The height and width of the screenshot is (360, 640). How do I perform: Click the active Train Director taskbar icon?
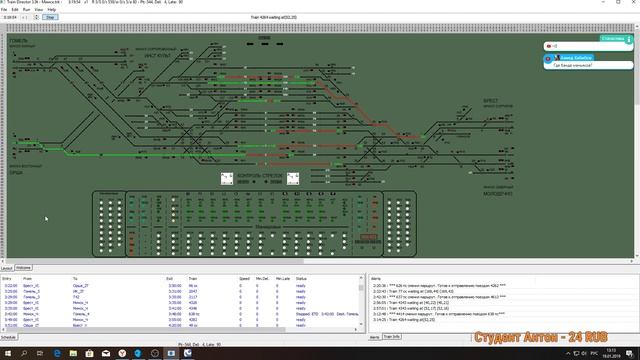tap(171, 353)
